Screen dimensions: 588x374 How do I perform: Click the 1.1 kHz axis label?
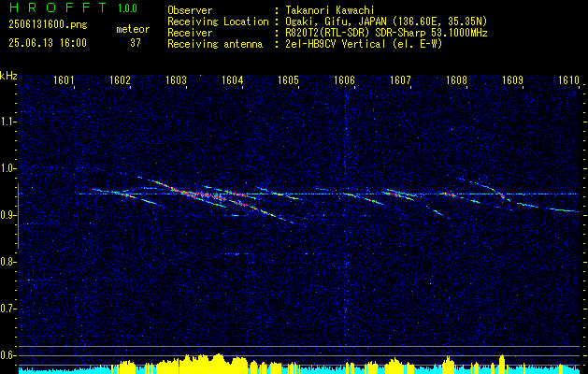(7, 122)
